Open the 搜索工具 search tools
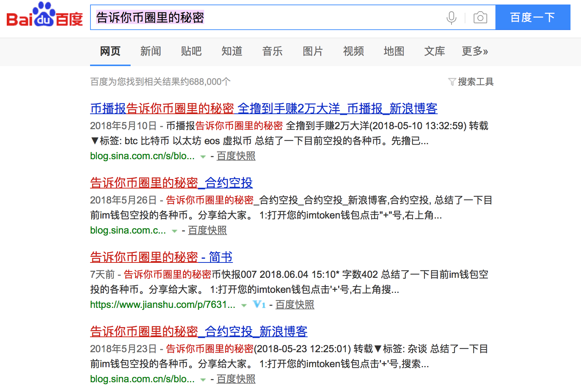The image size is (581, 392). [476, 82]
